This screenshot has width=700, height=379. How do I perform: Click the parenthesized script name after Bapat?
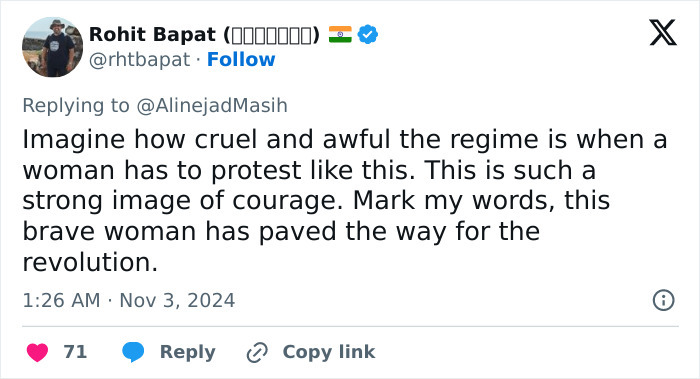[271, 35]
